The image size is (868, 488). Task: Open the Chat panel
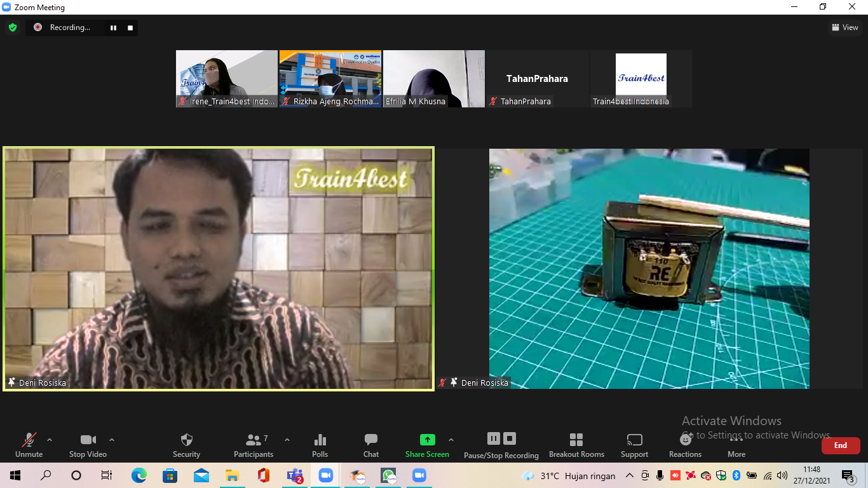tap(371, 445)
